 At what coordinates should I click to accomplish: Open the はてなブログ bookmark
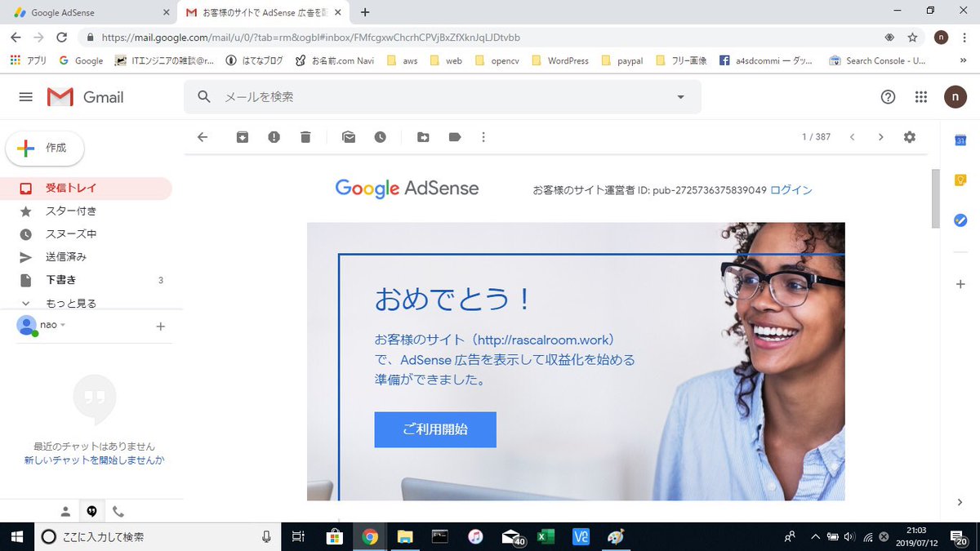click(253, 60)
